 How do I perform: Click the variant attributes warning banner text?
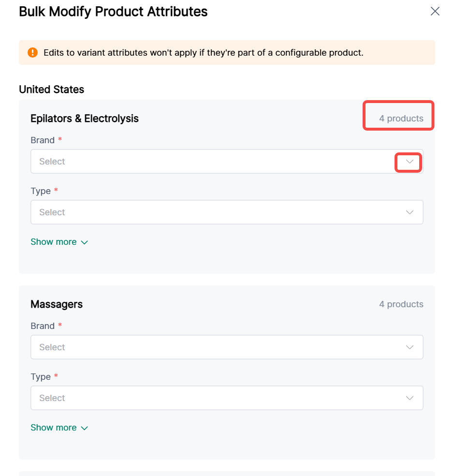(203, 52)
